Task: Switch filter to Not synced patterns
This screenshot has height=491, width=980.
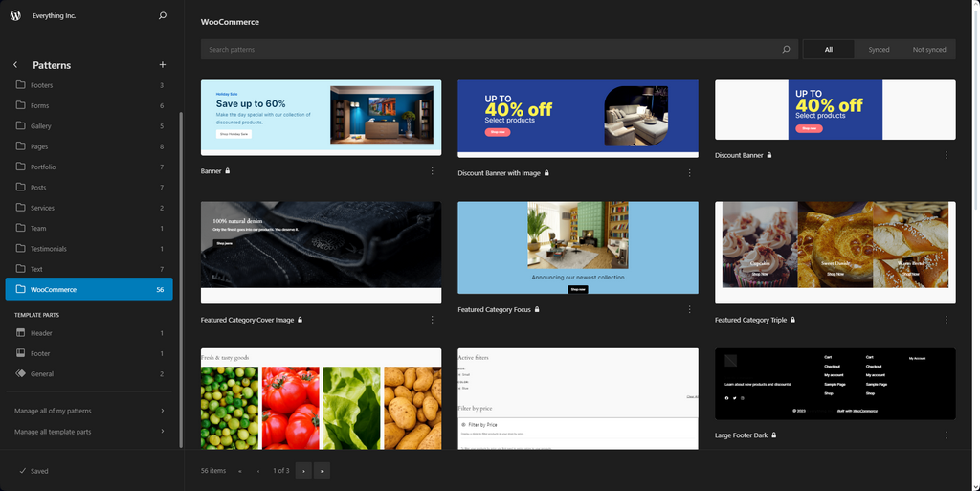Action: point(928,50)
